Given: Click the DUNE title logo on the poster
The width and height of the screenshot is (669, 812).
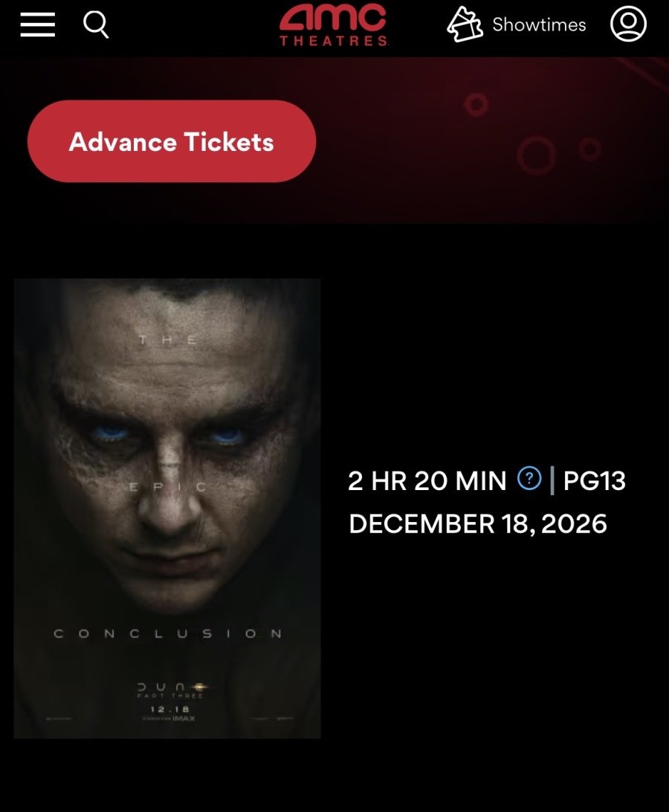Looking at the screenshot, I should click(x=172, y=687).
